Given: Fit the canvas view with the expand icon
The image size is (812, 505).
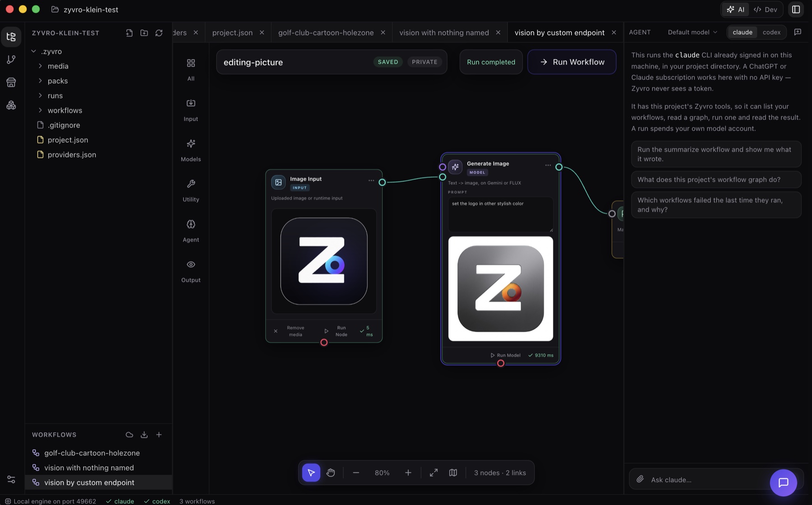Looking at the screenshot, I should tap(434, 473).
